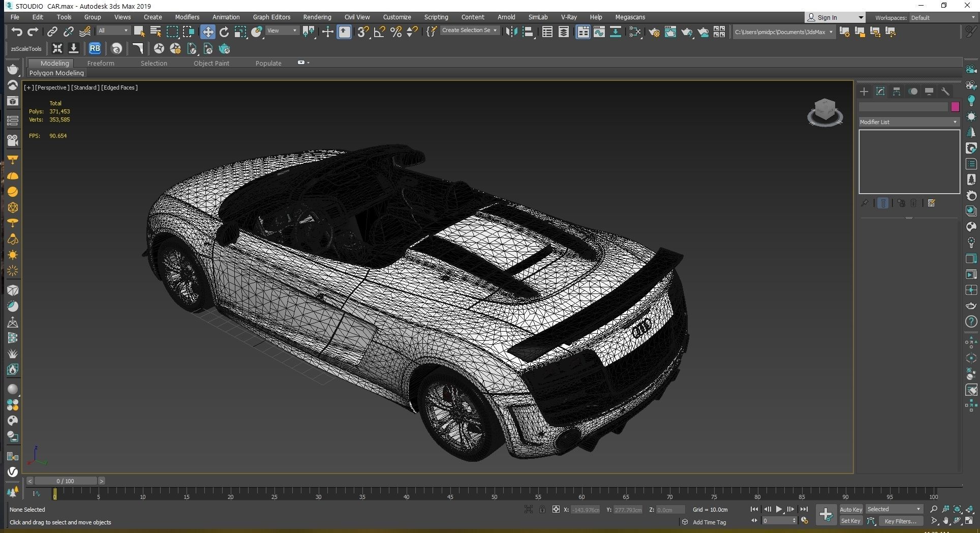Open the Megascans menu
980x533 pixels.
coord(630,17)
